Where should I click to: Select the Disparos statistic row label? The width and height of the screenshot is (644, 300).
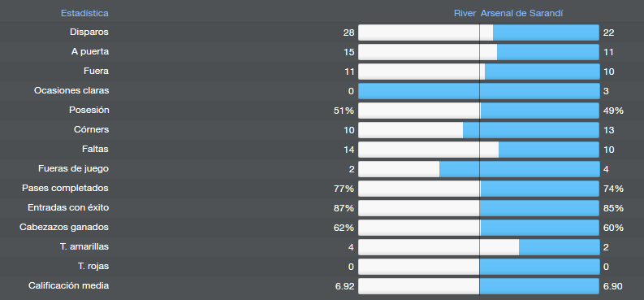pyautogui.click(x=89, y=32)
